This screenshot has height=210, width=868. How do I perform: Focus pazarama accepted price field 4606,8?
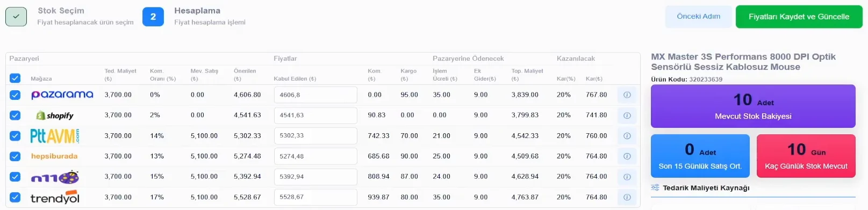[315, 95]
